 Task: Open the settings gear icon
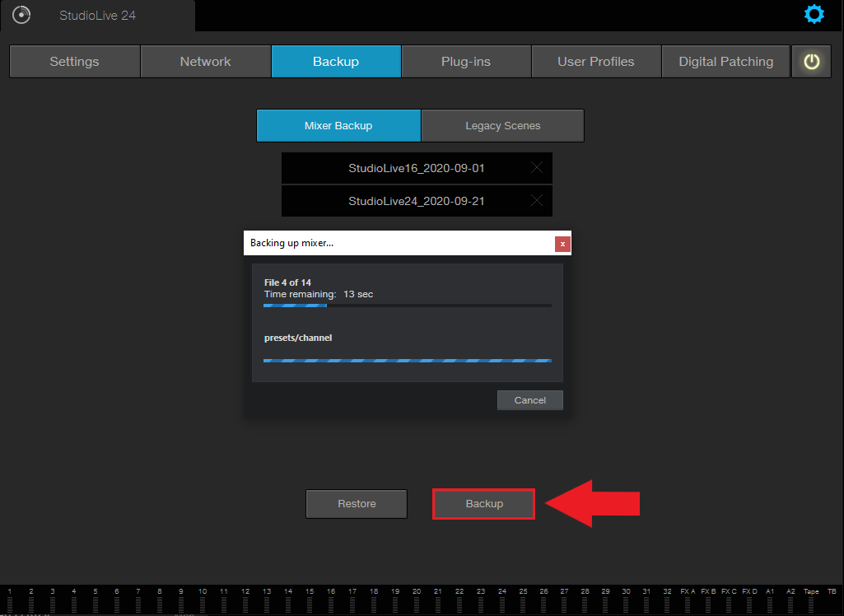[814, 14]
